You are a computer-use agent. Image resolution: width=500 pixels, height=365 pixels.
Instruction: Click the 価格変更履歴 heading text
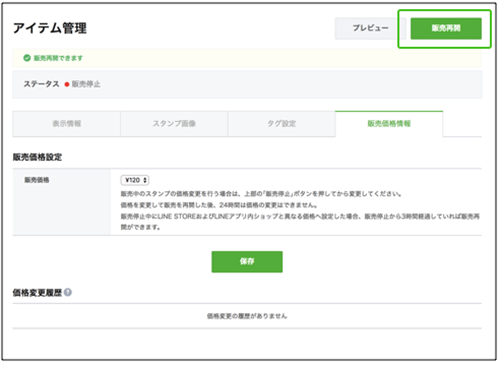[37, 293]
